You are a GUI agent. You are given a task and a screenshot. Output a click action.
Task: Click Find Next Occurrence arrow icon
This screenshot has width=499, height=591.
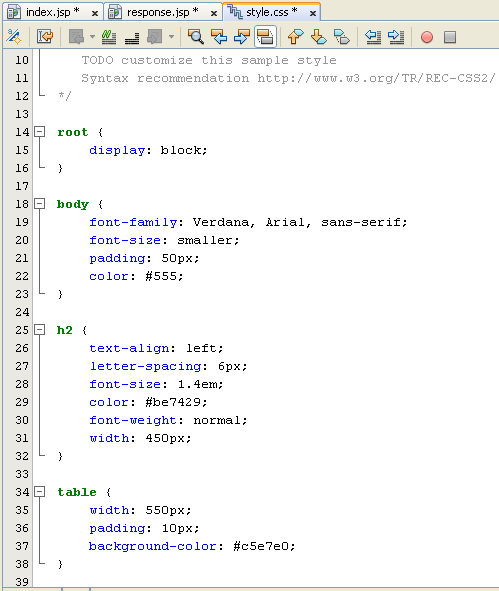[x=242, y=37]
